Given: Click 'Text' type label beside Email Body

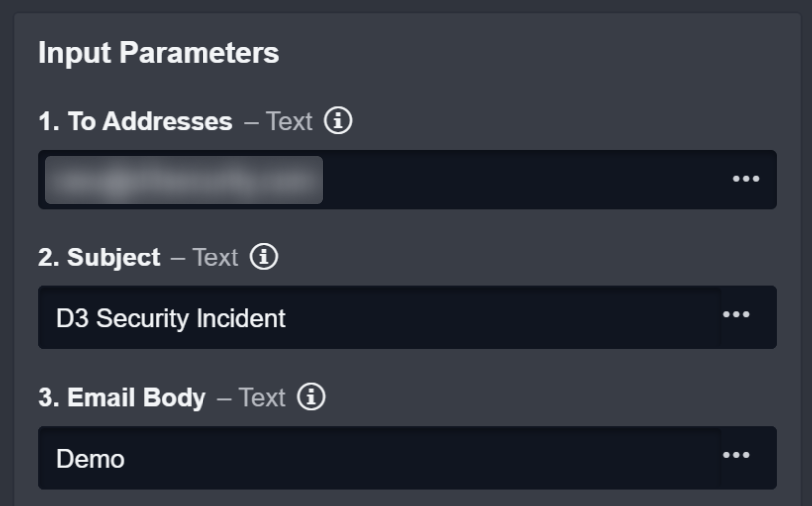Looking at the screenshot, I should coord(262,398).
